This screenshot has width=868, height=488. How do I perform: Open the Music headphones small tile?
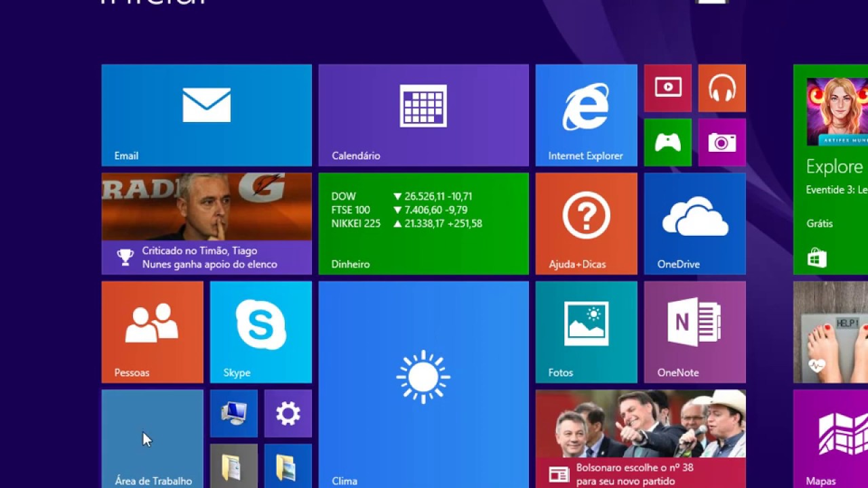click(722, 88)
